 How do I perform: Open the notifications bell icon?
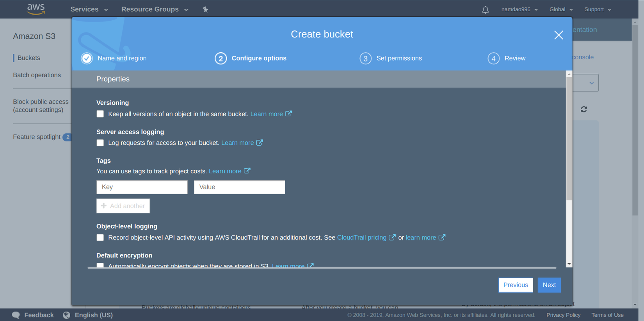pos(485,10)
